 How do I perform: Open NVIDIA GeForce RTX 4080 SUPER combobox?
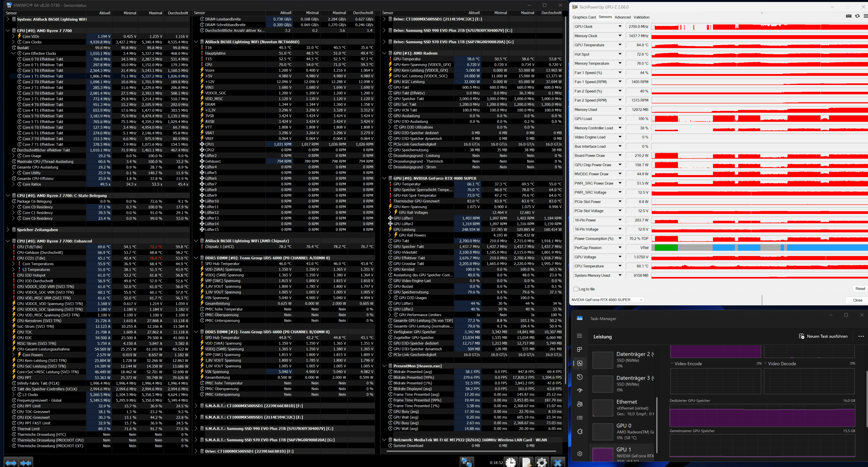tap(607, 300)
